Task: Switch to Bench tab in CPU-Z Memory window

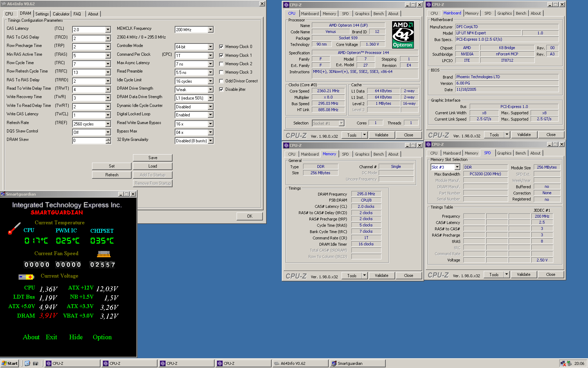Action: [x=378, y=154]
